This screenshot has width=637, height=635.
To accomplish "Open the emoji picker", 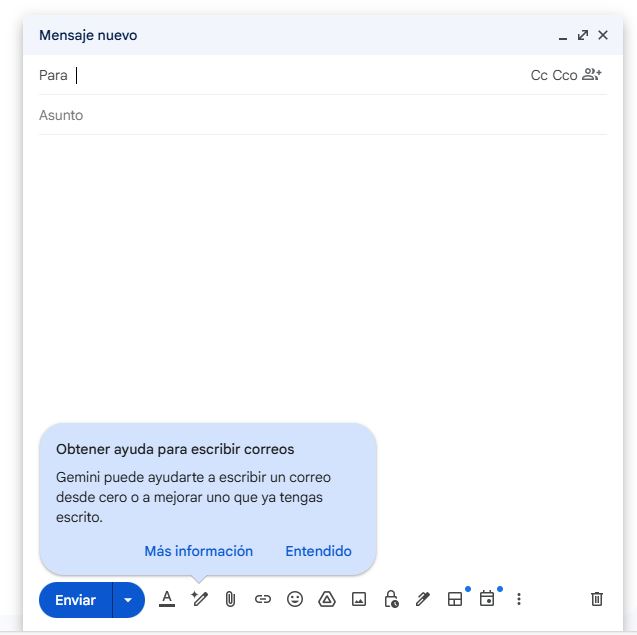I will click(295, 599).
